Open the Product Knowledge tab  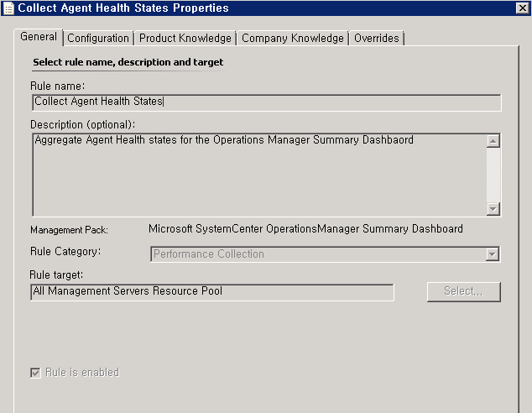click(x=185, y=38)
